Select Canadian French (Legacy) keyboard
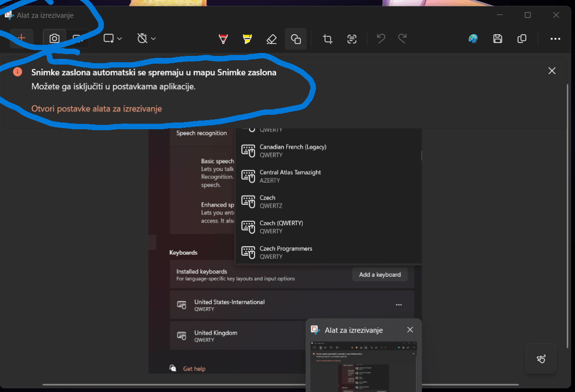The image size is (575, 392). point(328,151)
